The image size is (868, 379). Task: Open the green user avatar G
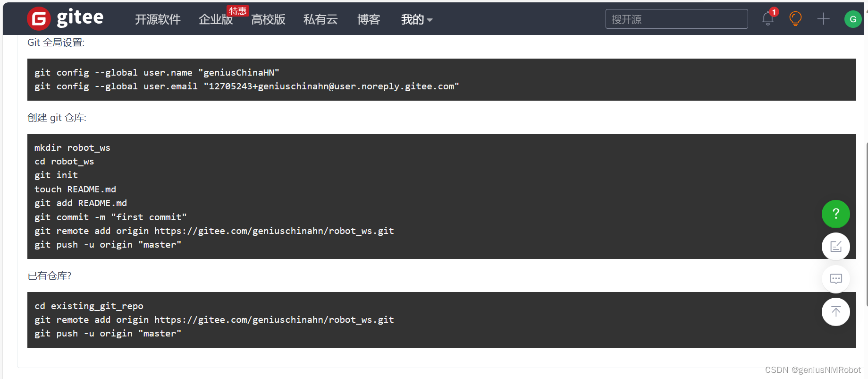click(852, 19)
